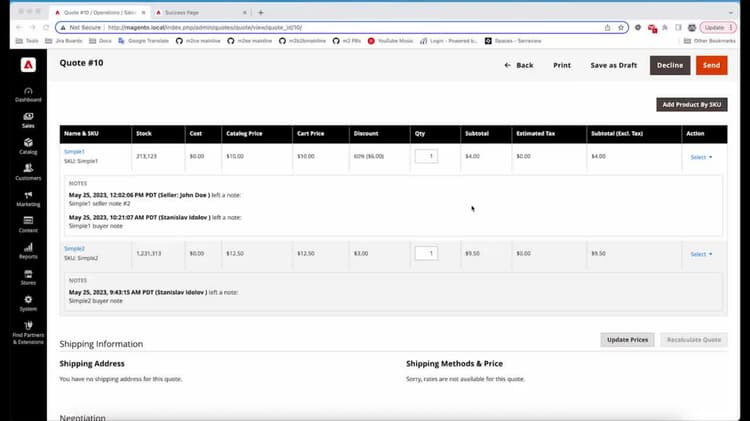This screenshot has height=421, width=750.
Task: Open the Catalog sidebar menu
Action: [x=28, y=146]
